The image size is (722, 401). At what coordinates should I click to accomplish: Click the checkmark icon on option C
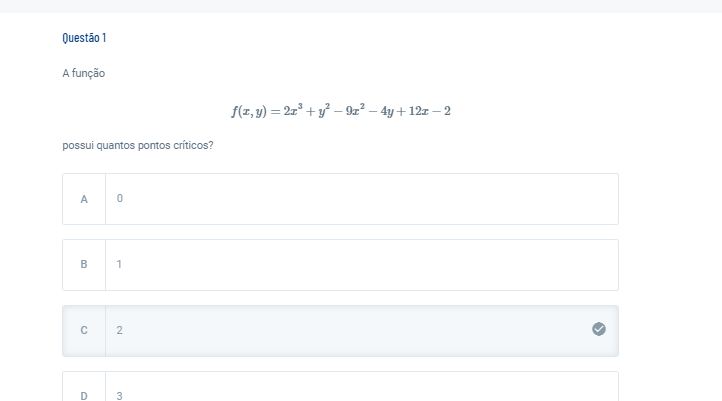[x=599, y=329]
